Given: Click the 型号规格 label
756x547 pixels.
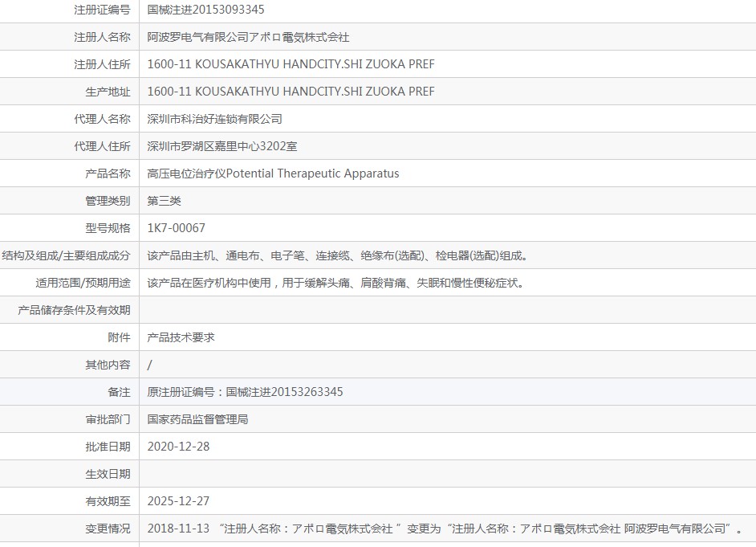Looking at the screenshot, I should point(108,228).
